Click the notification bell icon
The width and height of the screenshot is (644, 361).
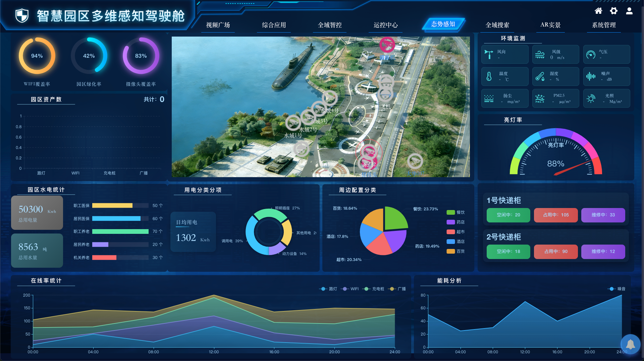coord(630,344)
